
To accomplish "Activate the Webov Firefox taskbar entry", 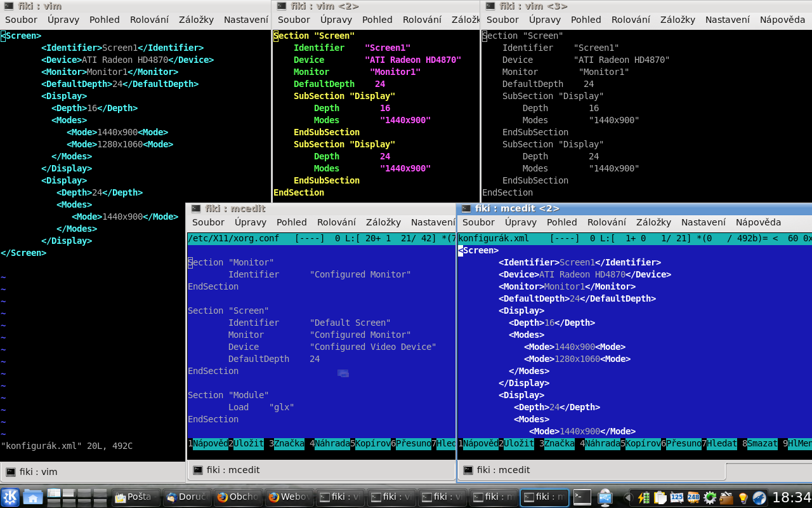I will (289, 497).
